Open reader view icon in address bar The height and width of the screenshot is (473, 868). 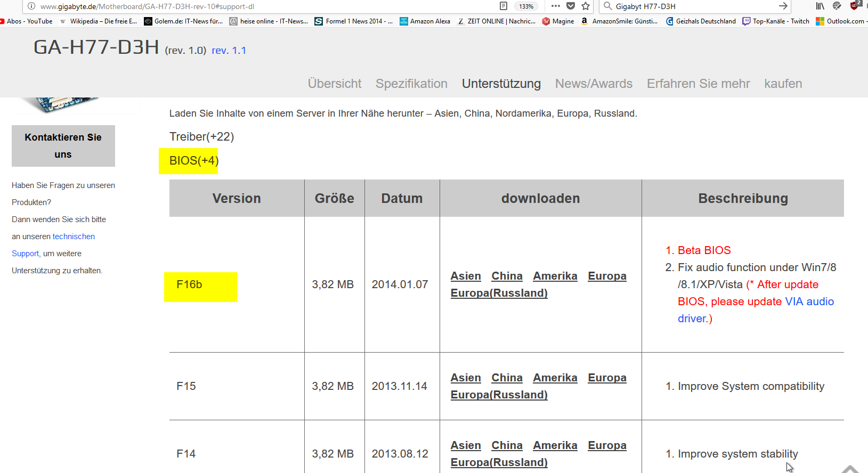503,6
